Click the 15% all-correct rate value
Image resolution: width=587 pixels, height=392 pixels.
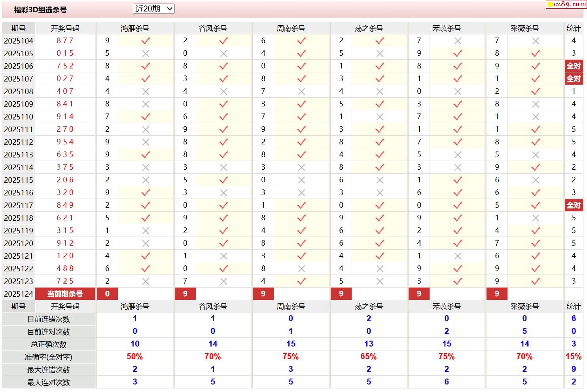click(x=574, y=356)
